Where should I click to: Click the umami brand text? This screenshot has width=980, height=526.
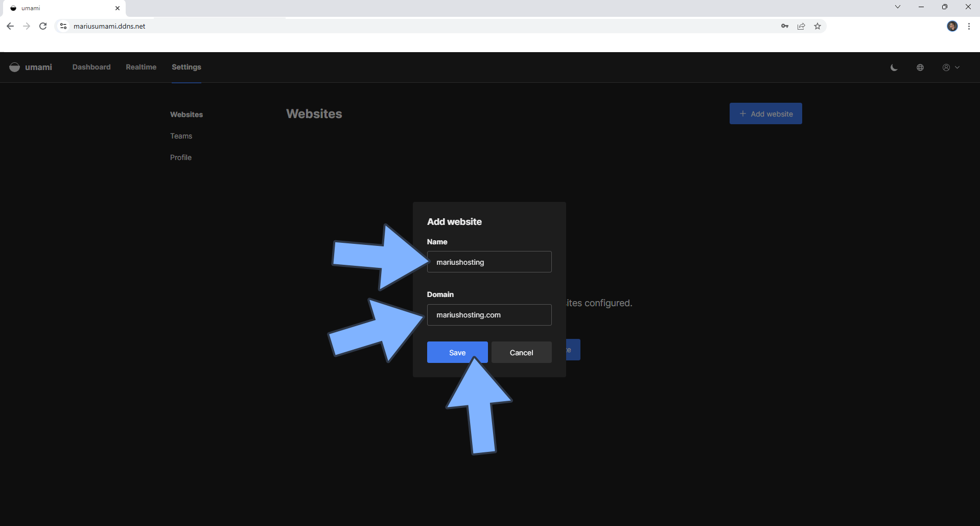coord(39,67)
